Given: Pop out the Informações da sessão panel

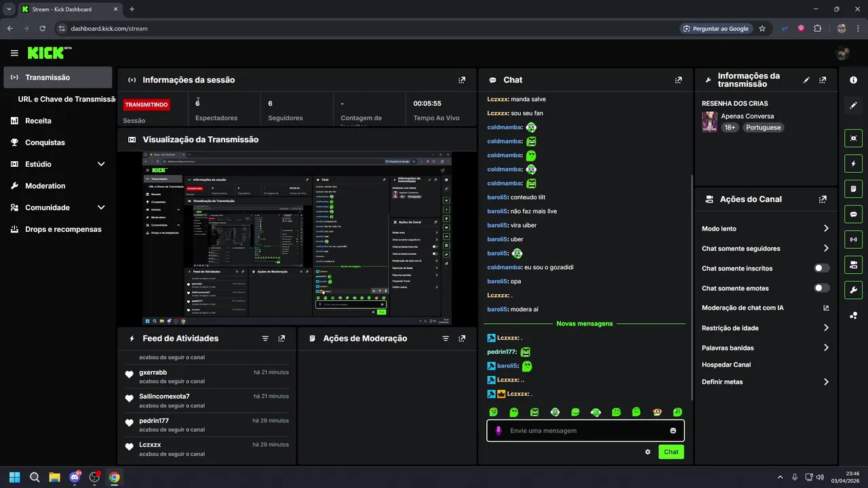Looking at the screenshot, I should tap(462, 80).
